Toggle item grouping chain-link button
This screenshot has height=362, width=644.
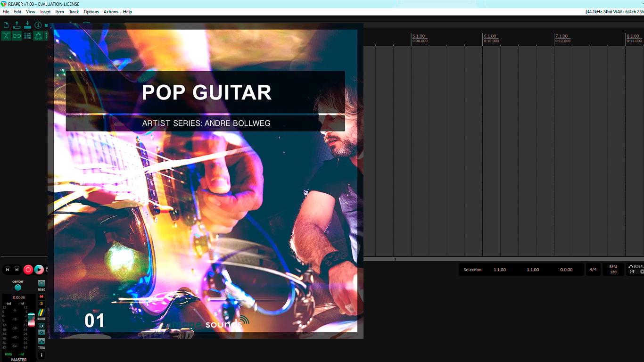click(17, 36)
